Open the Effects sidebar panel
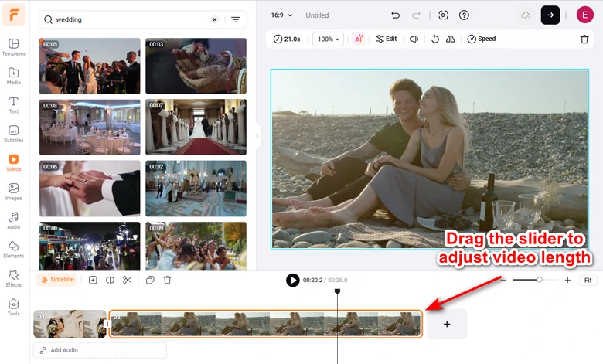 [13, 278]
